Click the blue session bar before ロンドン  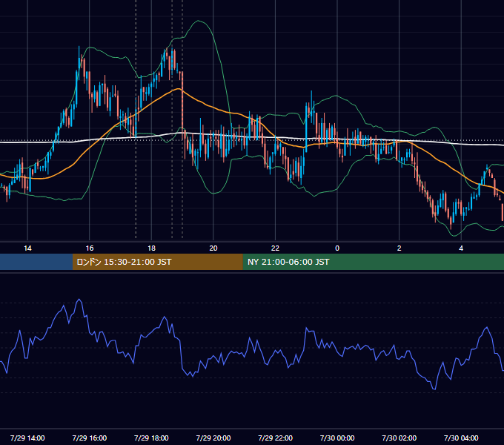[x=36, y=262]
